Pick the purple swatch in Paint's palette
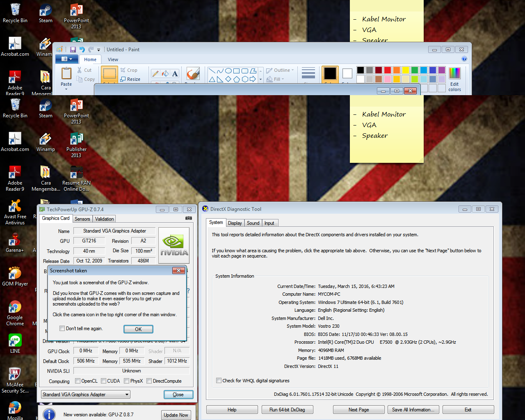 click(x=442, y=70)
